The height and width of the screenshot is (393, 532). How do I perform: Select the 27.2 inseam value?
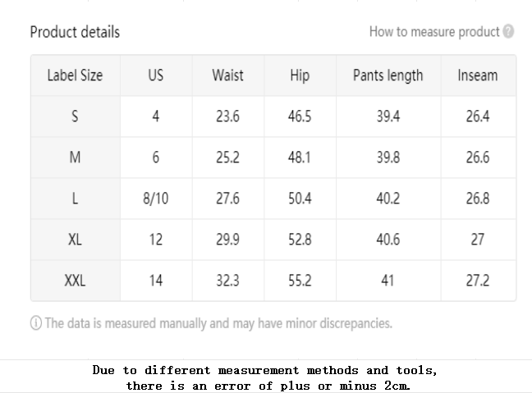coord(478,281)
